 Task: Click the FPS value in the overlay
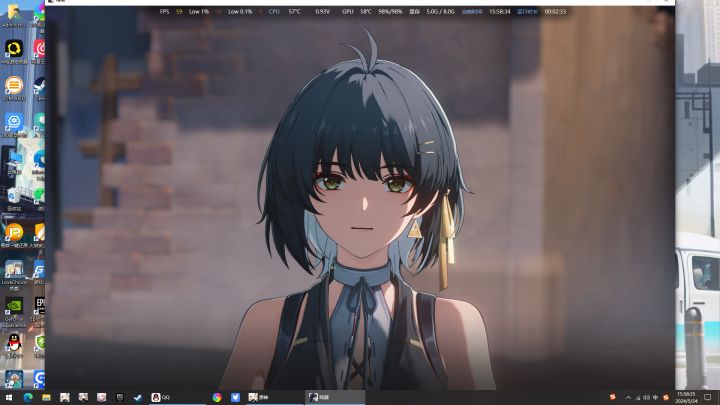(179, 11)
